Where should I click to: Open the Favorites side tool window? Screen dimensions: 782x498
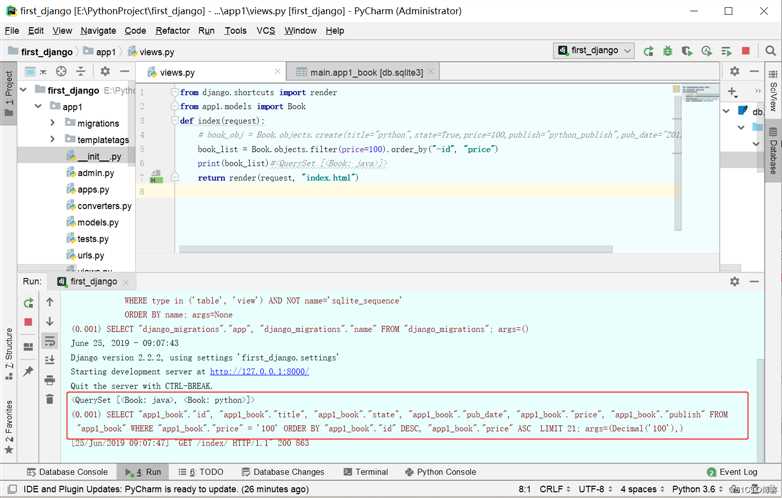(x=8, y=427)
